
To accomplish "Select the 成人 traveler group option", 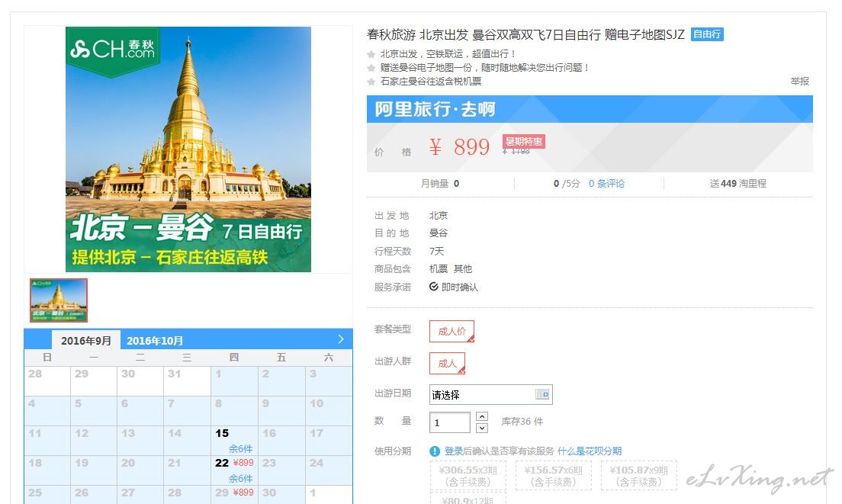I will click(447, 364).
